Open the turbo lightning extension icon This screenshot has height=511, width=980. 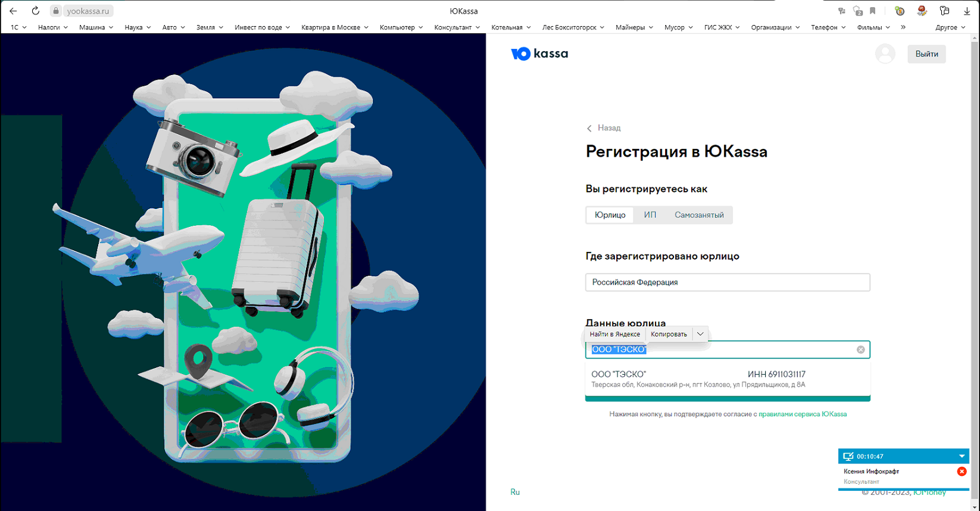[x=900, y=11]
